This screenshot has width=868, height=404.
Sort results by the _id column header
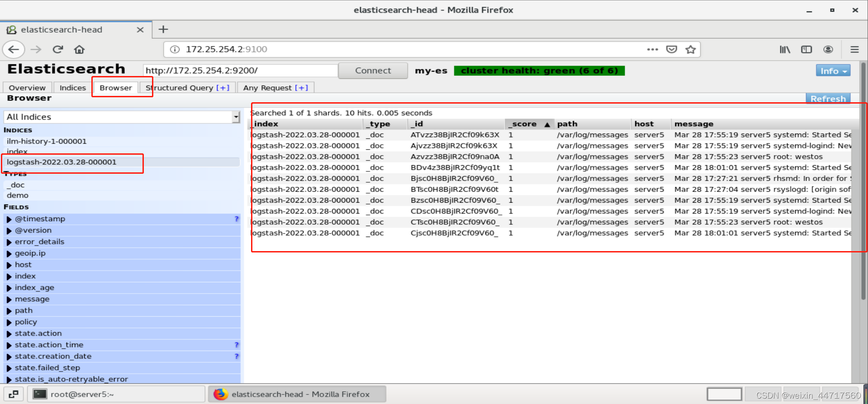tap(456, 124)
